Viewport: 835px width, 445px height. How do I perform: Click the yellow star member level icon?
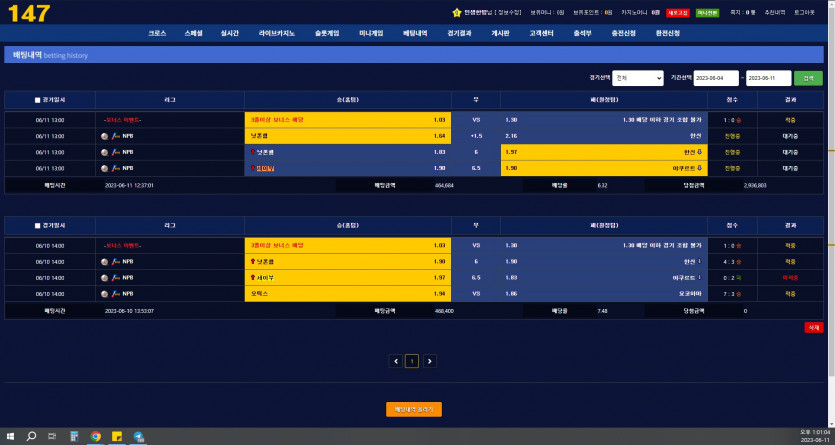pyautogui.click(x=458, y=13)
